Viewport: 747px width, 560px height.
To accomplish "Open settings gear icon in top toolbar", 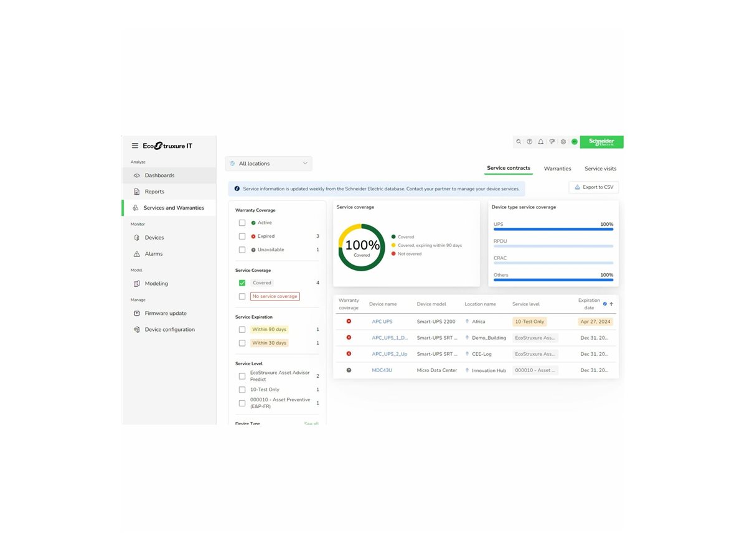I will (x=563, y=142).
